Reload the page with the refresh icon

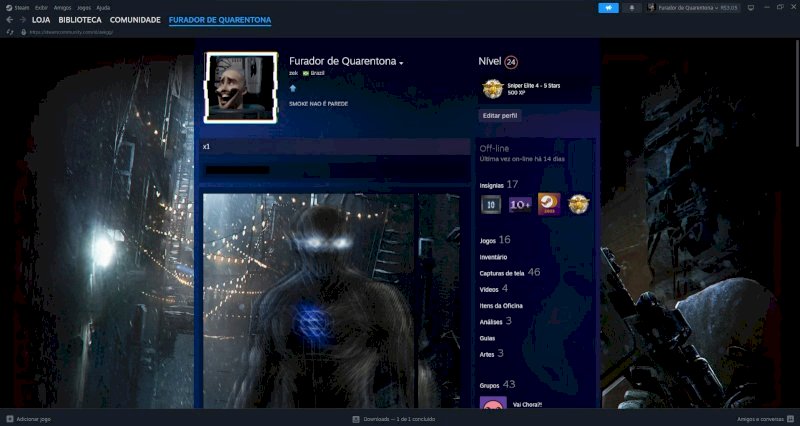[10, 32]
